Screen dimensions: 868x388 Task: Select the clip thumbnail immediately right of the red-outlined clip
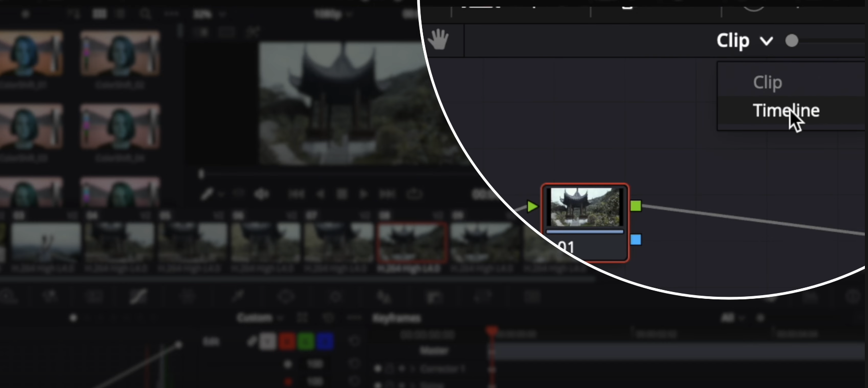485,242
